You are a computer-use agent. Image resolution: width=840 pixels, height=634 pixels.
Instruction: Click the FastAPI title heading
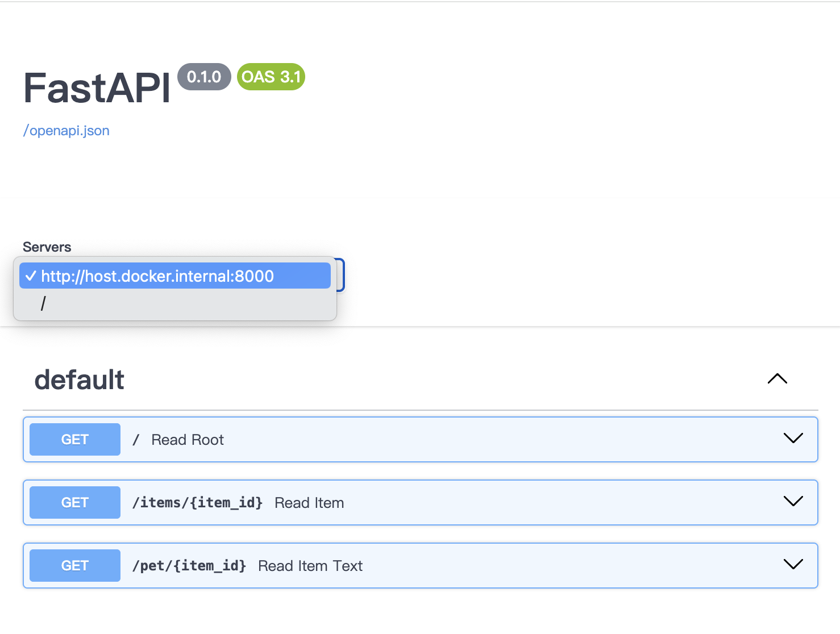97,88
